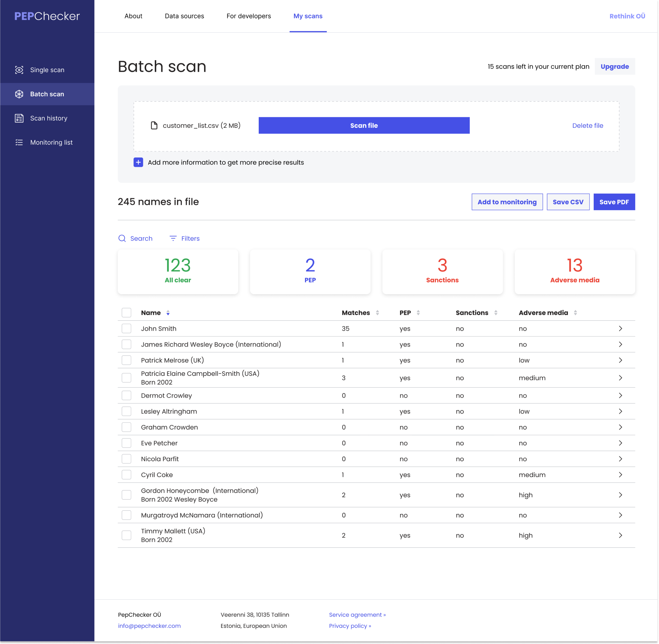Filter by the 13 Adverse media card
659x644 pixels.
tap(575, 271)
